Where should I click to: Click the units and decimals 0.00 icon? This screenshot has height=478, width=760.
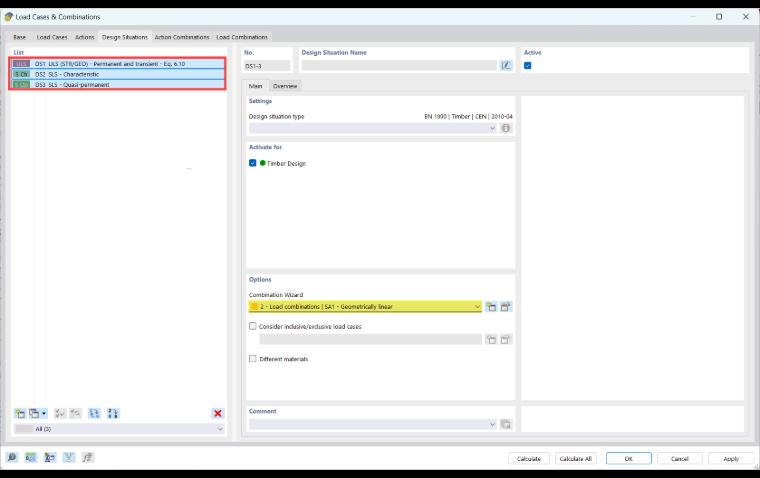pos(31,457)
